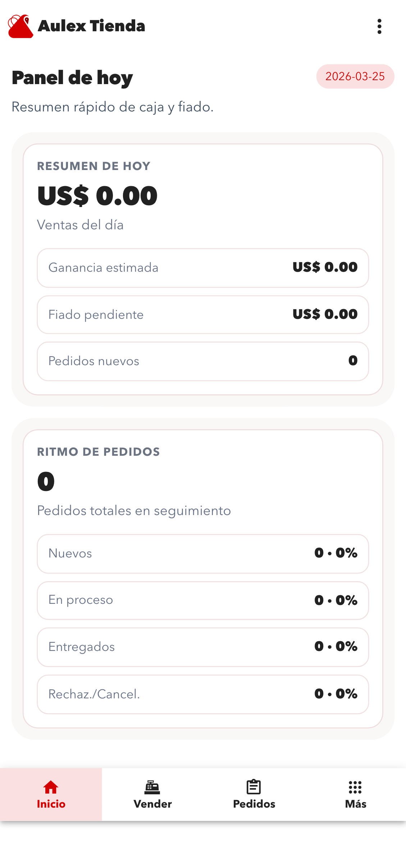The width and height of the screenshot is (406, 868).
Task: Tap the Aulex Tienda logo icon
Action: (20, 26)
